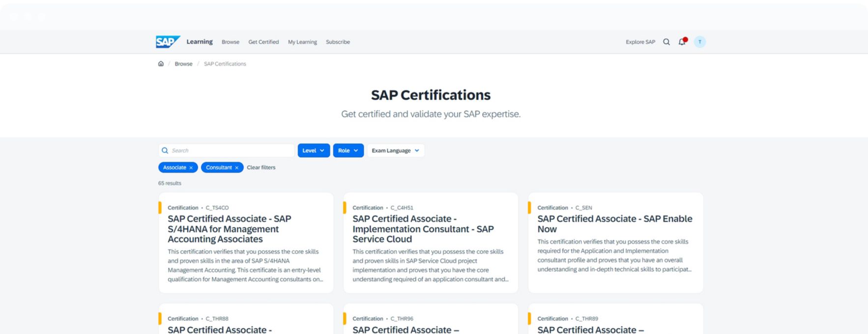Open the user profile avatar
868x334 pixels.
699,42
